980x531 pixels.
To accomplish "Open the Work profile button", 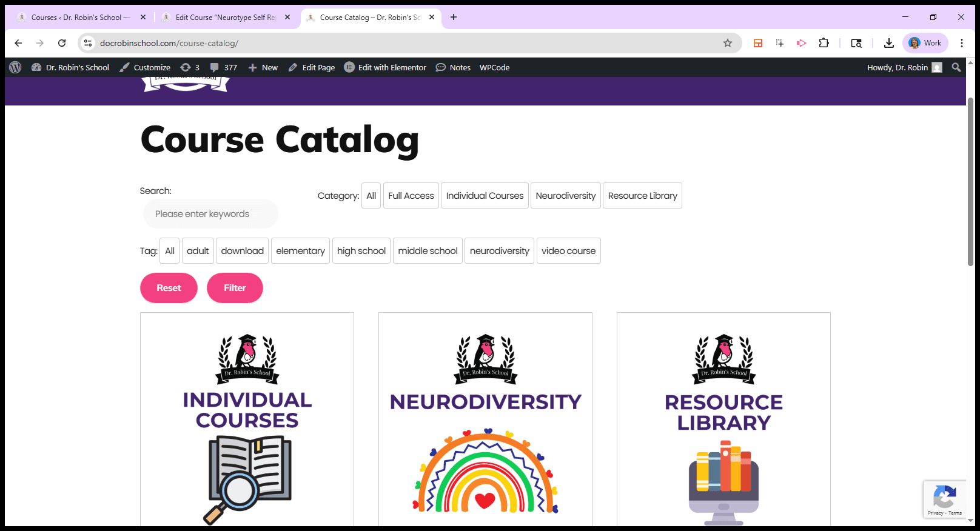I will [x=925, y=43].
